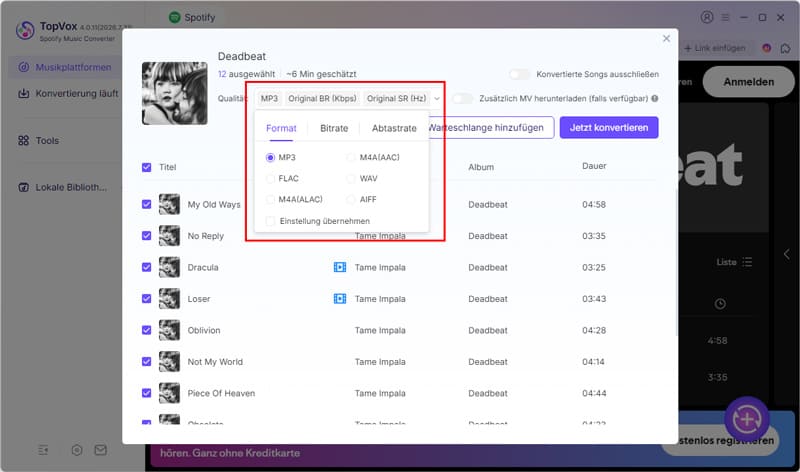Click Warteschlange hinzufügen button
This screenshot has height=472, width=800.
tap(491, 128)
